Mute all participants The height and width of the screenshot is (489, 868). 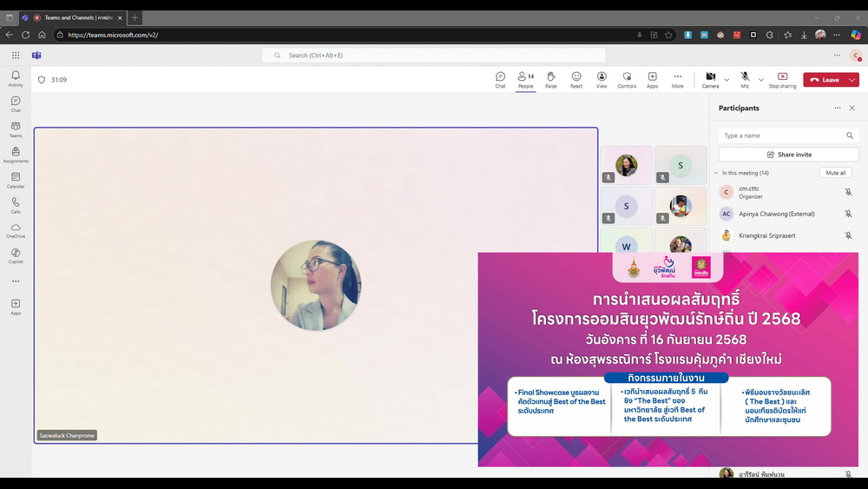click(835, 173)
